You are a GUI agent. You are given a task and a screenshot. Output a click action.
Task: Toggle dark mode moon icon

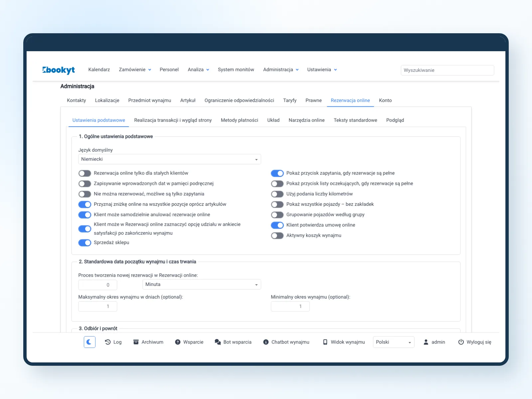tap(89, 342)
